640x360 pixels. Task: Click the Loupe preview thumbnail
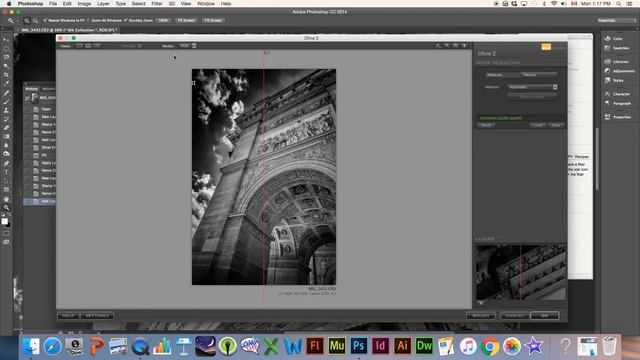520,272
